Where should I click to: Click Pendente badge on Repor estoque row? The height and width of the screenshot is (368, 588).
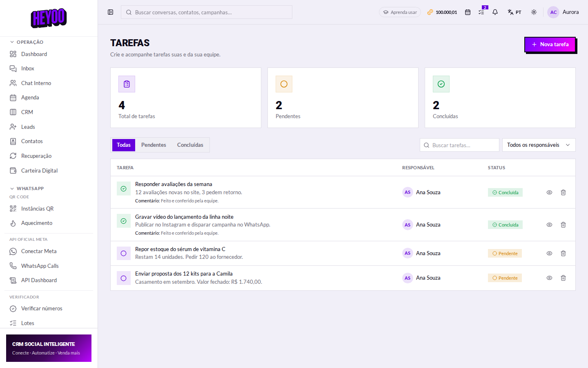(x=505, y=254)
